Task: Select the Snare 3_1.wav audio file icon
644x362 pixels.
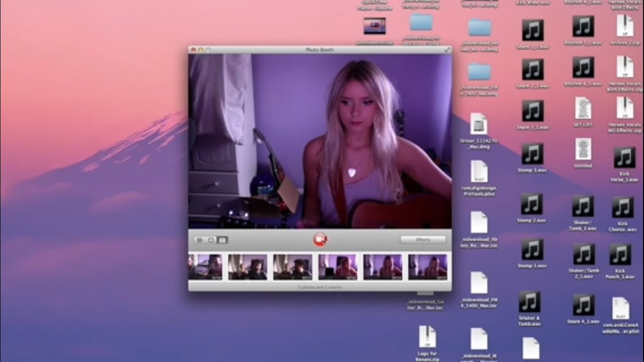Action: coord(533,111)
